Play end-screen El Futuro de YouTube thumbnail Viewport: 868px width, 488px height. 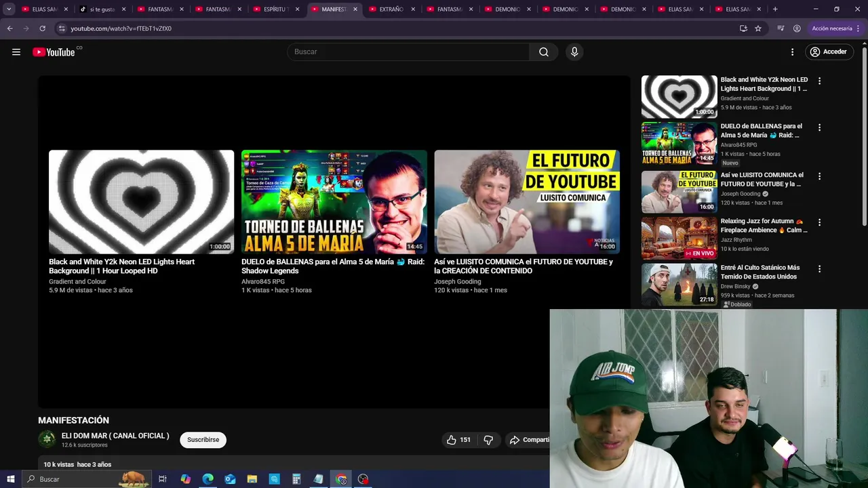(527, 202)
